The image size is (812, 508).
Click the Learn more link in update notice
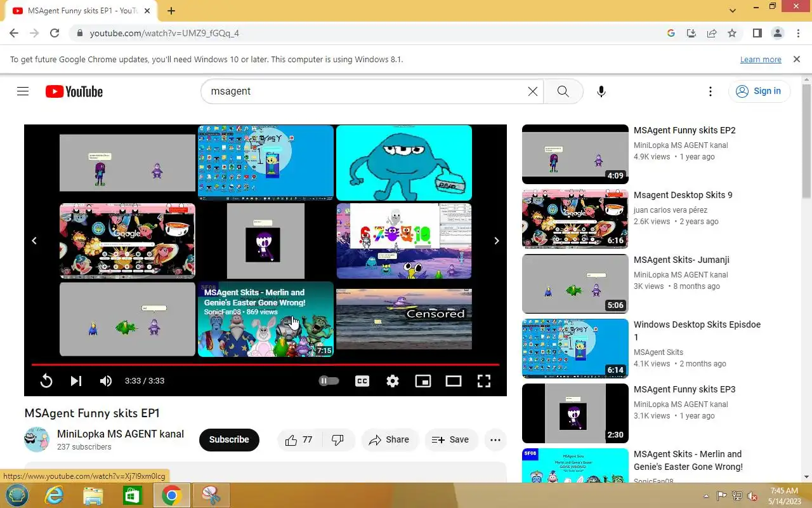click(x=761, y=59)
